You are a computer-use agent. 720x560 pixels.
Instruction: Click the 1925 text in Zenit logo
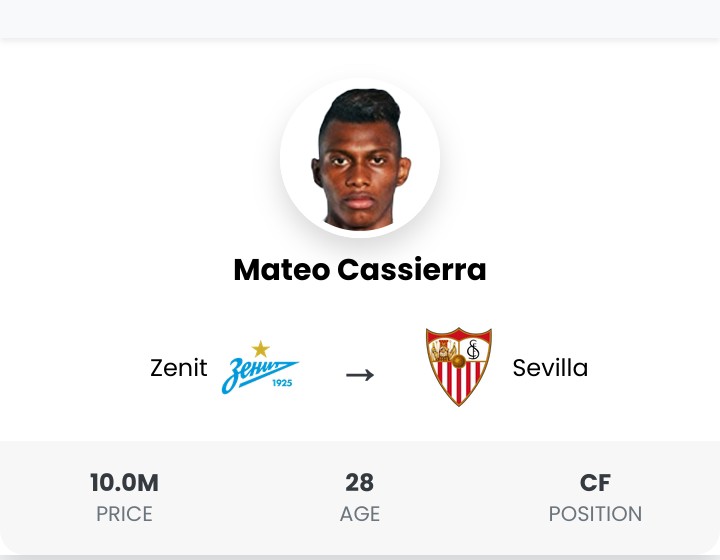(282, 383)
